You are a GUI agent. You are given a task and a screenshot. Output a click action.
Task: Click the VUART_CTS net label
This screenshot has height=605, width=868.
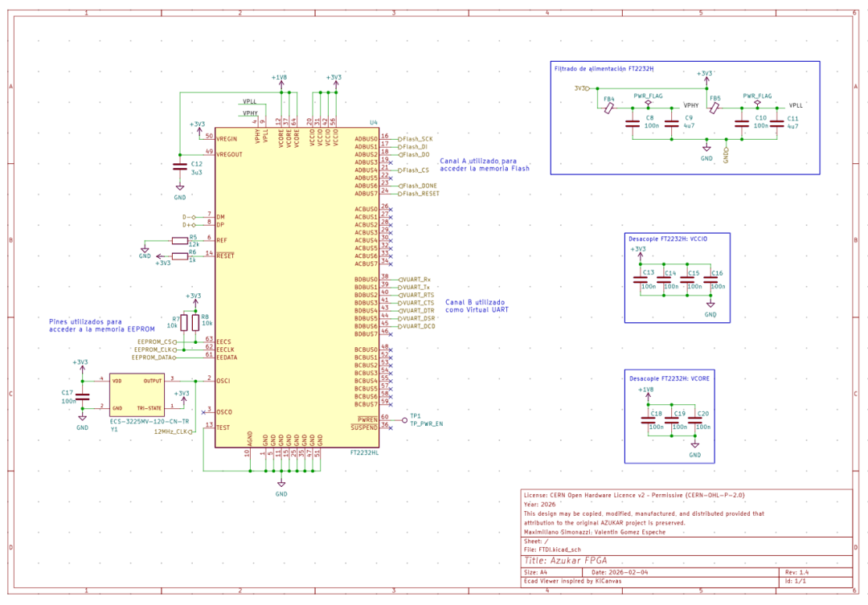click(417, 303)
